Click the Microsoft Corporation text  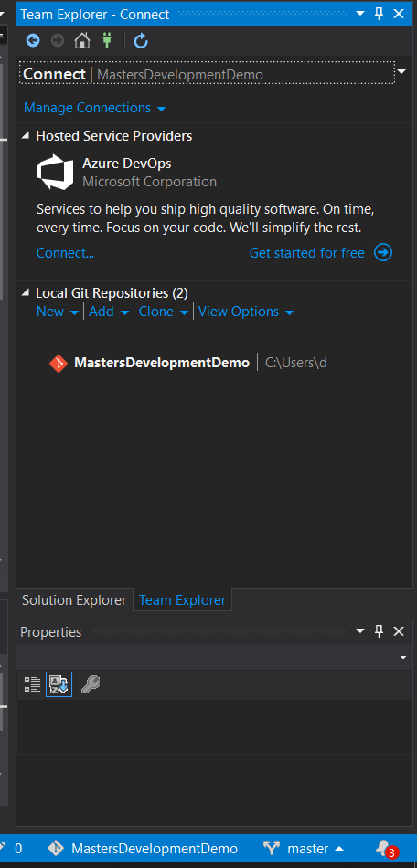point(150,182)
